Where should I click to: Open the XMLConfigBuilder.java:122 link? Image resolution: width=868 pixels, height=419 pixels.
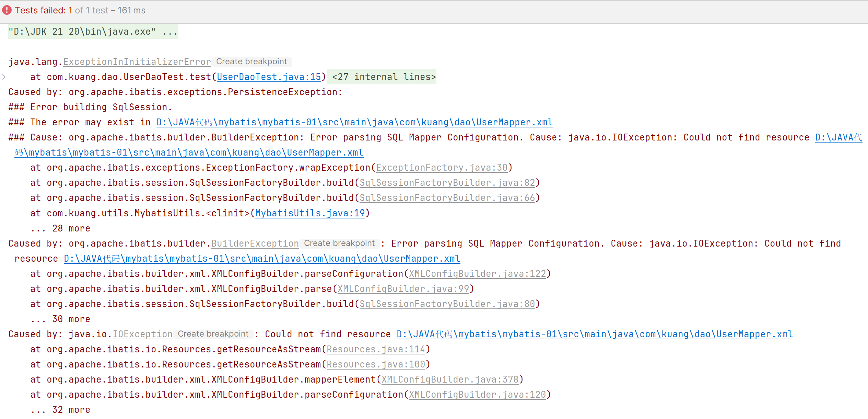(x=477, y=274)
